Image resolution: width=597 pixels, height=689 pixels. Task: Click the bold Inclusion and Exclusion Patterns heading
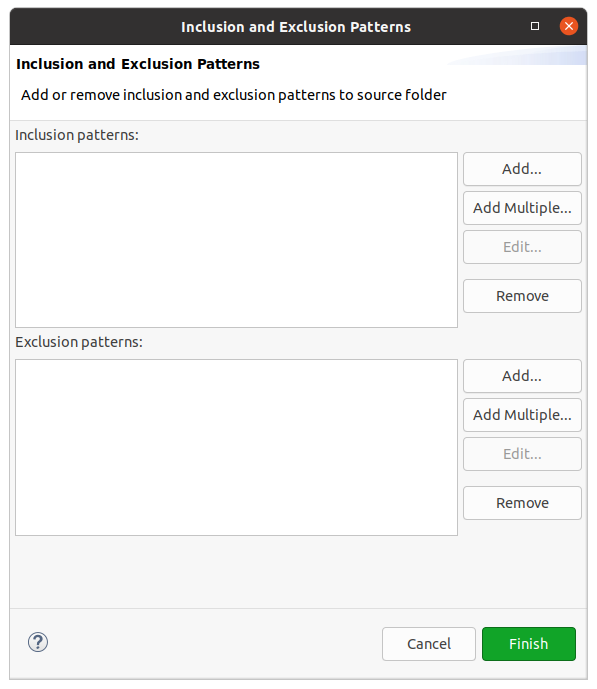point(138,64)
